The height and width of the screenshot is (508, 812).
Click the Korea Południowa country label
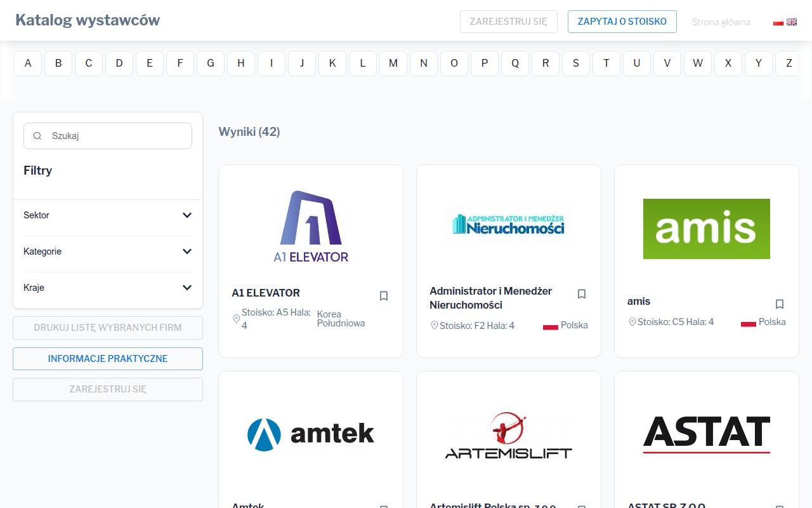[x=341, y=319]
